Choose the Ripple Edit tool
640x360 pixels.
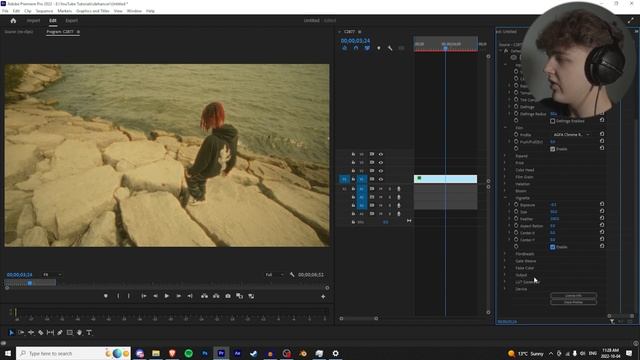[31, 333]
